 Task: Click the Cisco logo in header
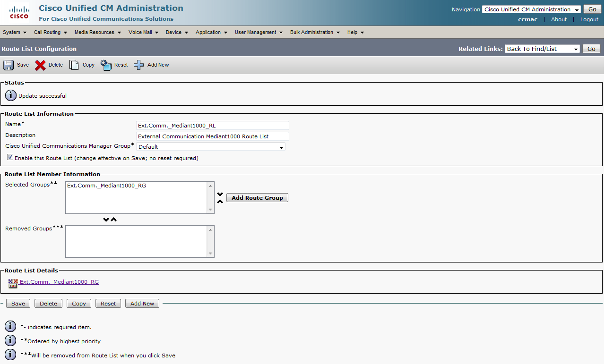point(19,13)
